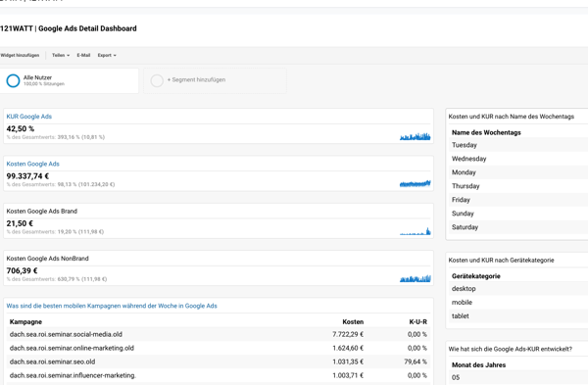Select the tablet device row
The image size is (588, 385).
[518, 316]
